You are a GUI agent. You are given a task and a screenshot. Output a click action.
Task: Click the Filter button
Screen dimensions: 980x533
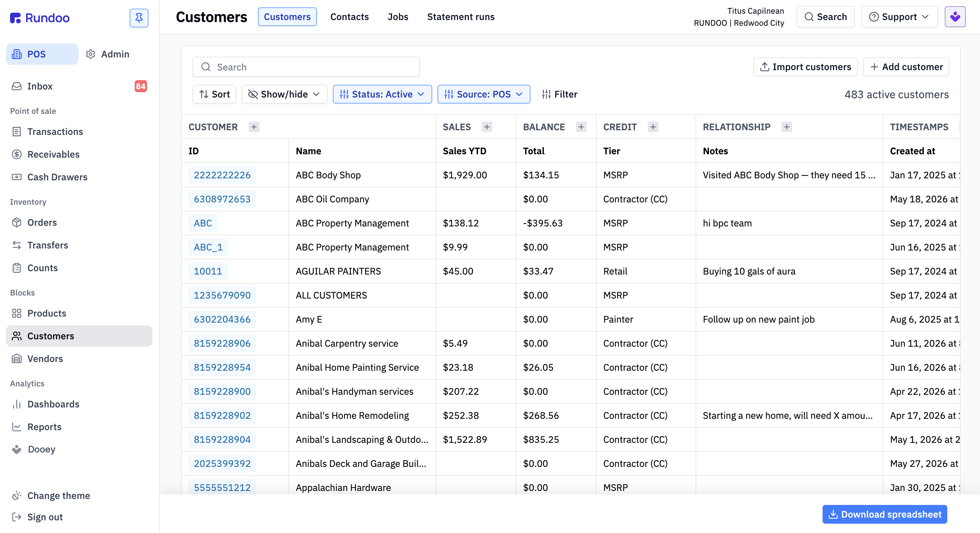(559, 94)
